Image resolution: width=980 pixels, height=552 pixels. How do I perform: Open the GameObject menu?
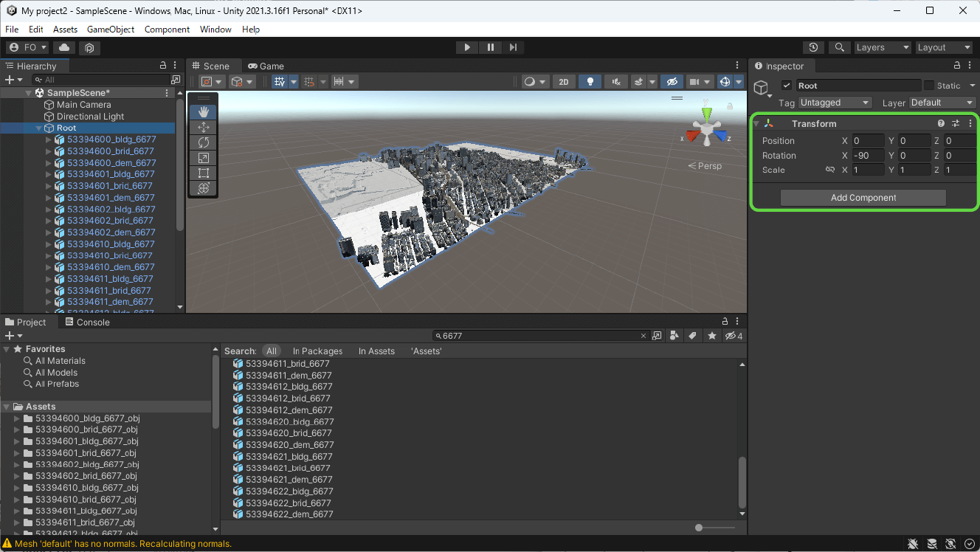click(x=111, y=30)
